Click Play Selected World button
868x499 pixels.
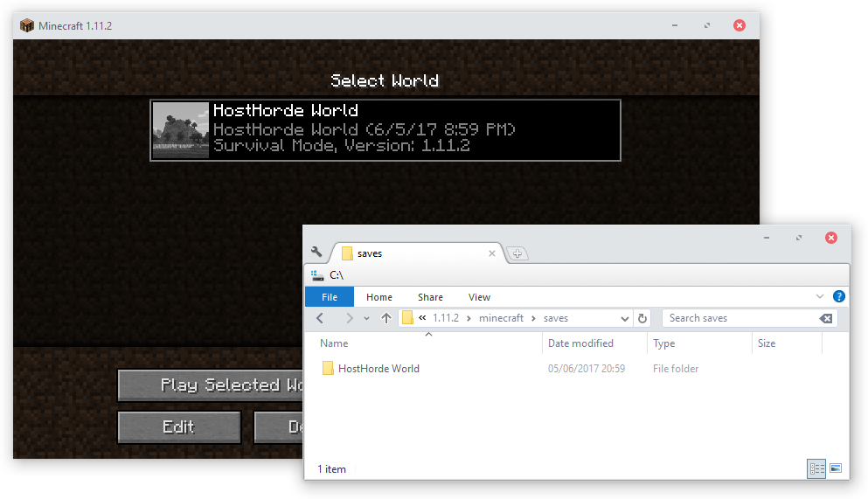click(211, 385)
